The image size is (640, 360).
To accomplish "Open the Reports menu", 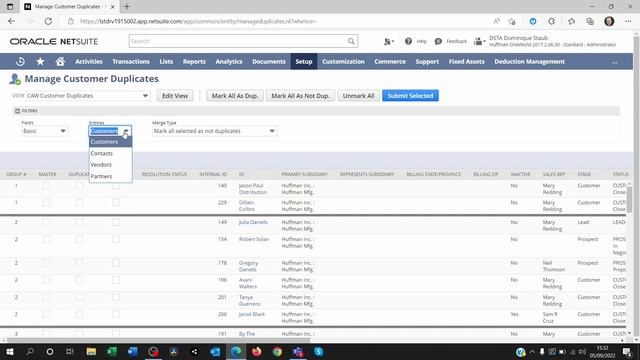I will click(x=194, y=62).
